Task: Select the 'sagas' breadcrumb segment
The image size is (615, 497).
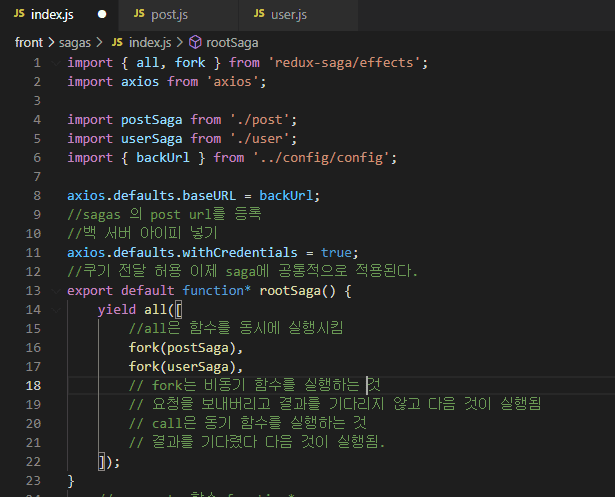Action: pyautogui.click(x=75, y=42)
